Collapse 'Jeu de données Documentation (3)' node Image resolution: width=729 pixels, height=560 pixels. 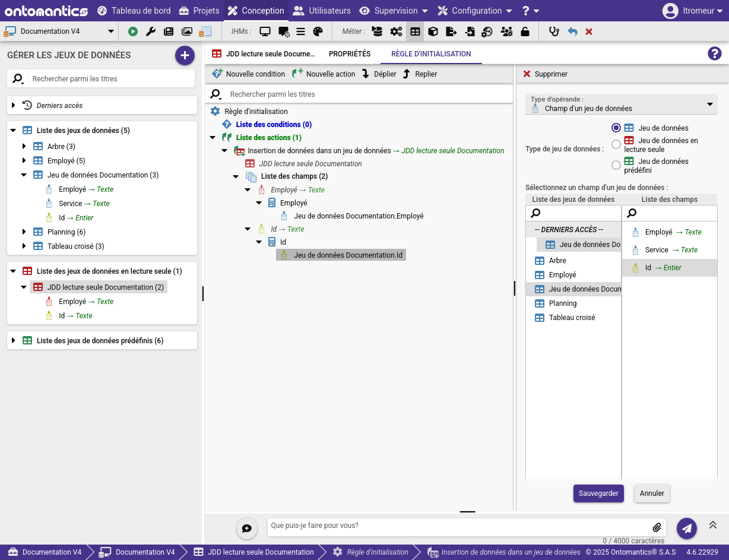(x=24, y=175)
